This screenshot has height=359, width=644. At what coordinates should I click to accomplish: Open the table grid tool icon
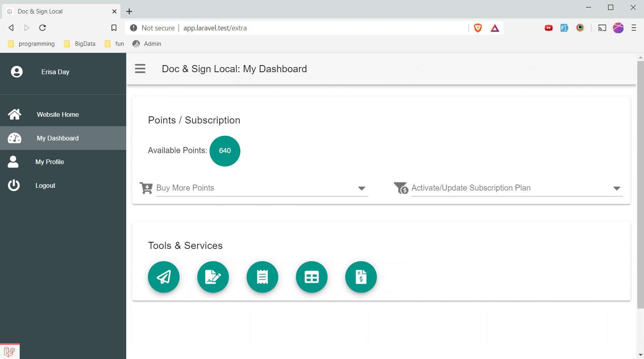[312, 277]
